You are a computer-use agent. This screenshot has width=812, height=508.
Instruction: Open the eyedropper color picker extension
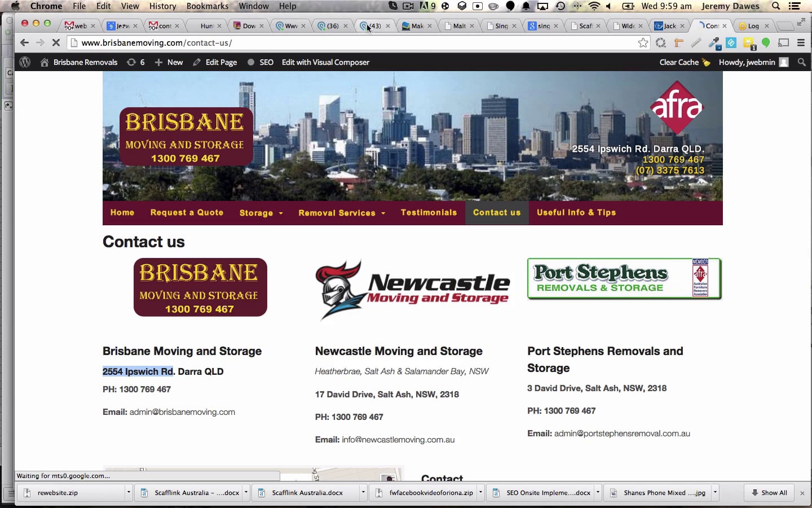714,43
